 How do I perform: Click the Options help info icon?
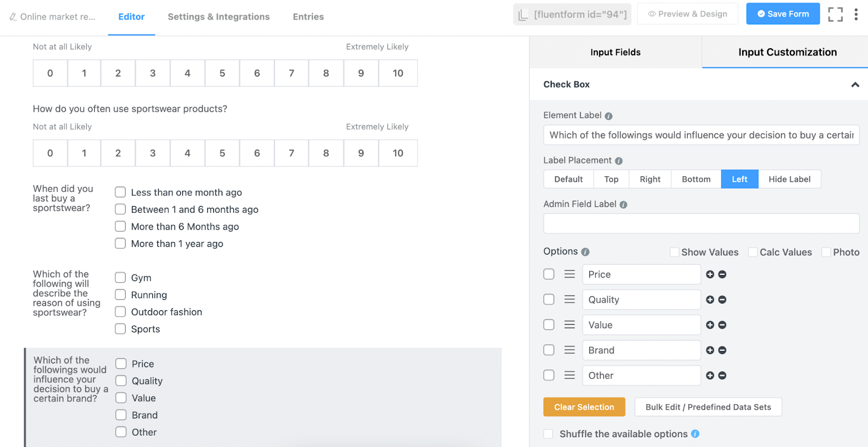point(585,252)
